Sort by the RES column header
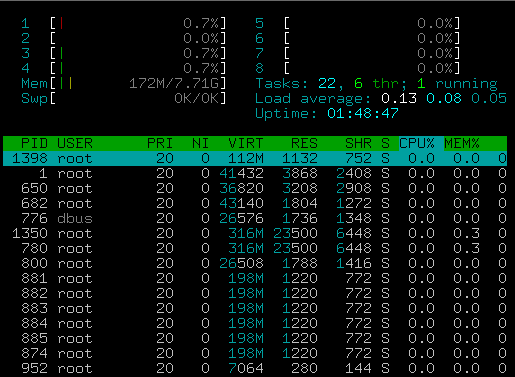 [x=304, y=143]
